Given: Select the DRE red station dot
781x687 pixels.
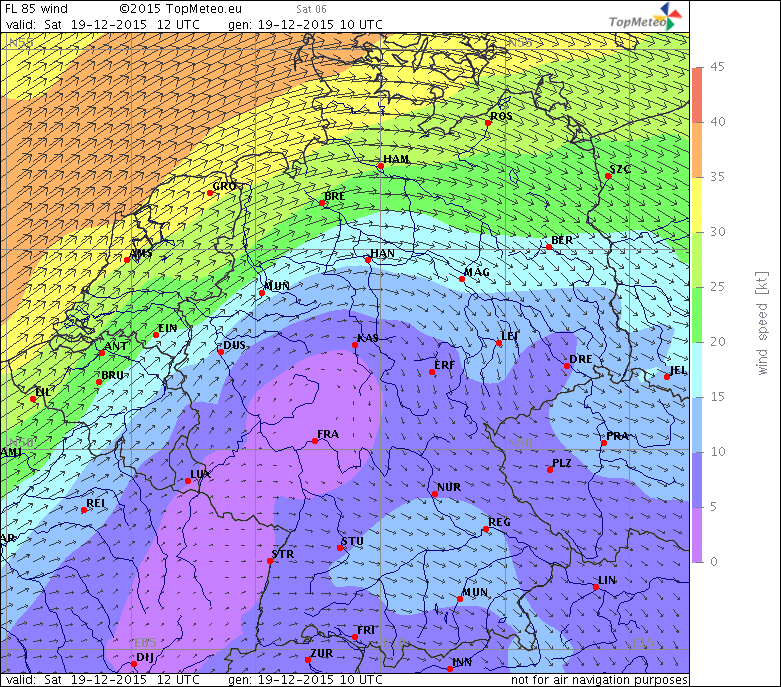Looking at the screenshot, I should pos(566,366).
